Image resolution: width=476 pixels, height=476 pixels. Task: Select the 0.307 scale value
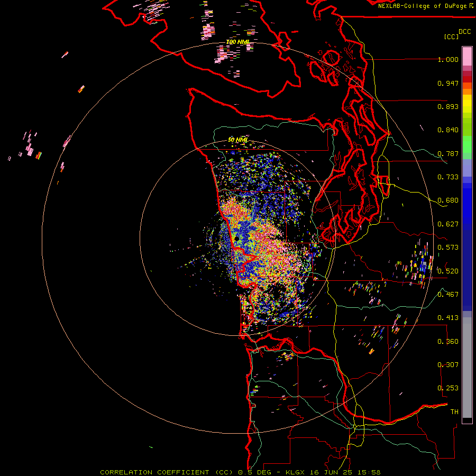(448, 365)
